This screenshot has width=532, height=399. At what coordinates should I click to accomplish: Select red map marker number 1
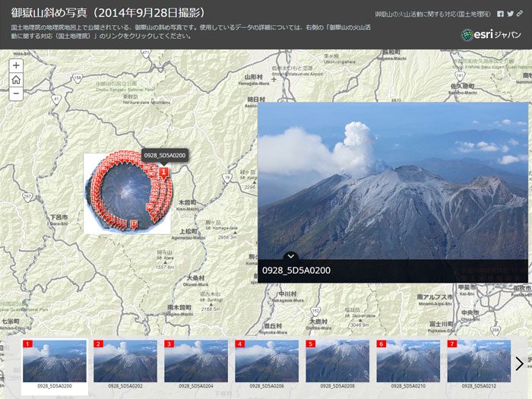pyautogui.click(x=163, y=172)
